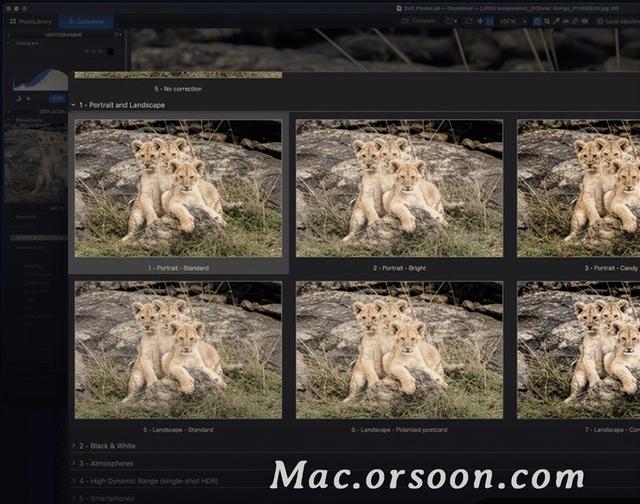Apply the 2 - Portrait - Bright preset
640x504 pixels.
[x=399, y=195]
